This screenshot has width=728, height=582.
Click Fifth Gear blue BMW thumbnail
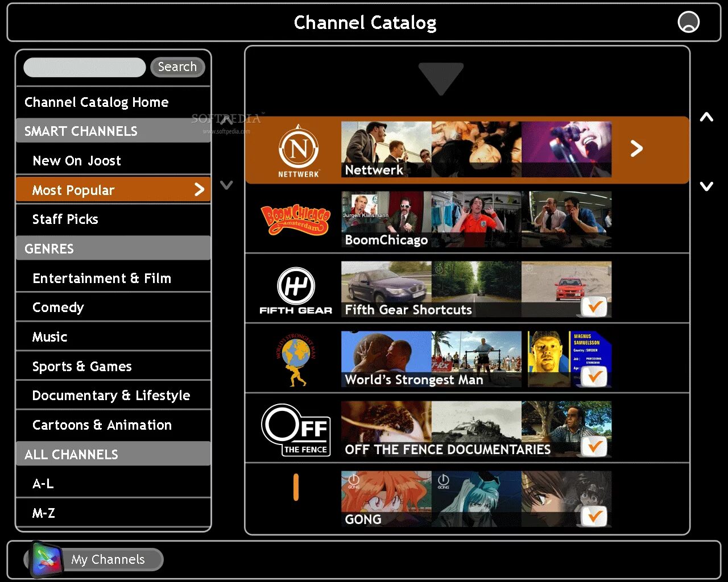point(386,289)
